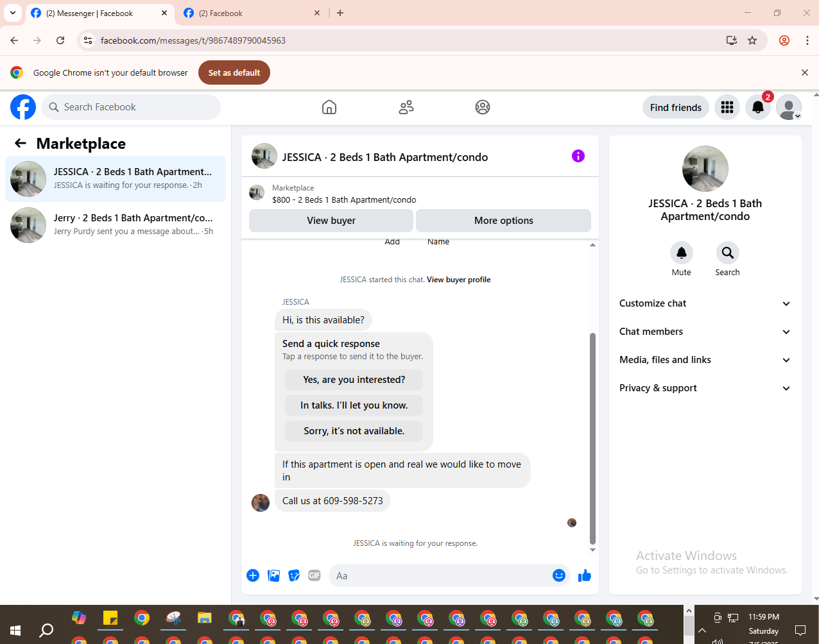Open the View buyer profile link
The image size is (819, 644).
[x=458, y=280]
